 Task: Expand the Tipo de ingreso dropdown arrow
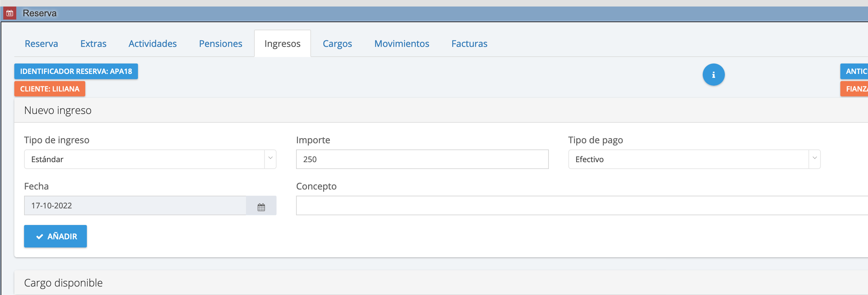tap(270, 159)
